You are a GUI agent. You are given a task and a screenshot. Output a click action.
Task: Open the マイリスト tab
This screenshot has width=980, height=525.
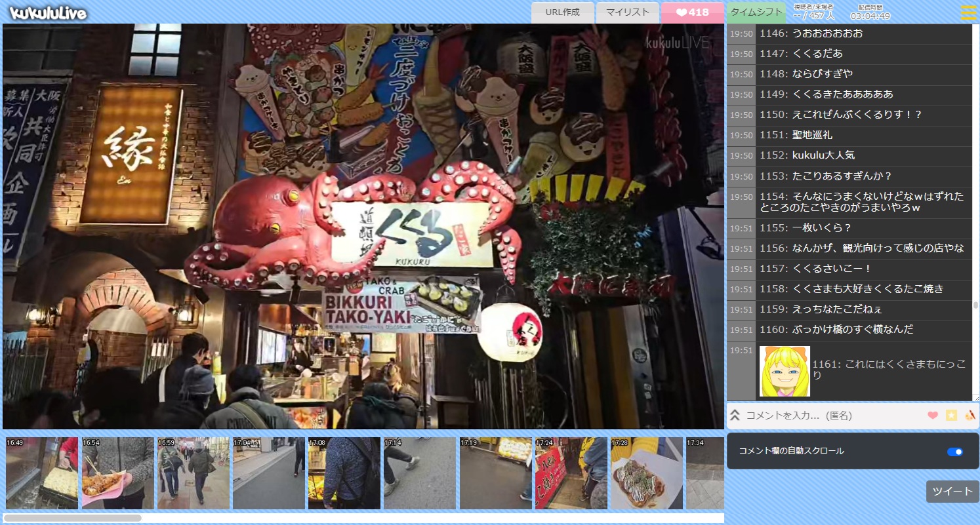pyautogui.click(x=627, y=12)
